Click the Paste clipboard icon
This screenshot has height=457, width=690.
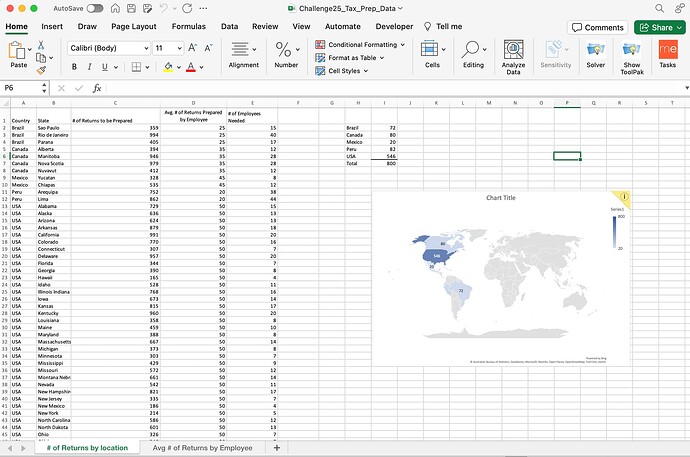(x=17, y=50)
